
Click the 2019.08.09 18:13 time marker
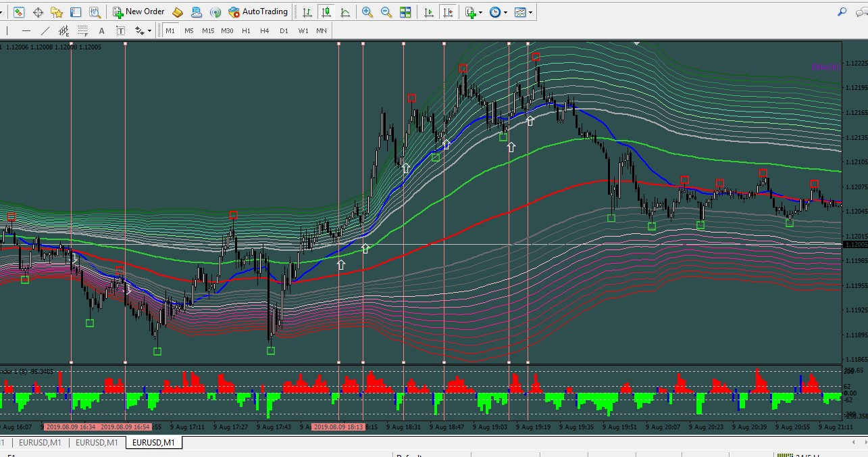point(339,427)
